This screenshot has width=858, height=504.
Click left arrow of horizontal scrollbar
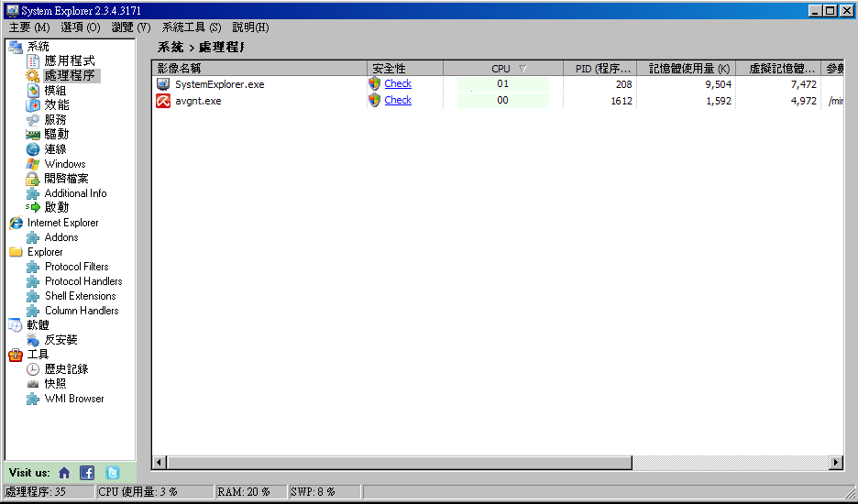coord(159,463)
